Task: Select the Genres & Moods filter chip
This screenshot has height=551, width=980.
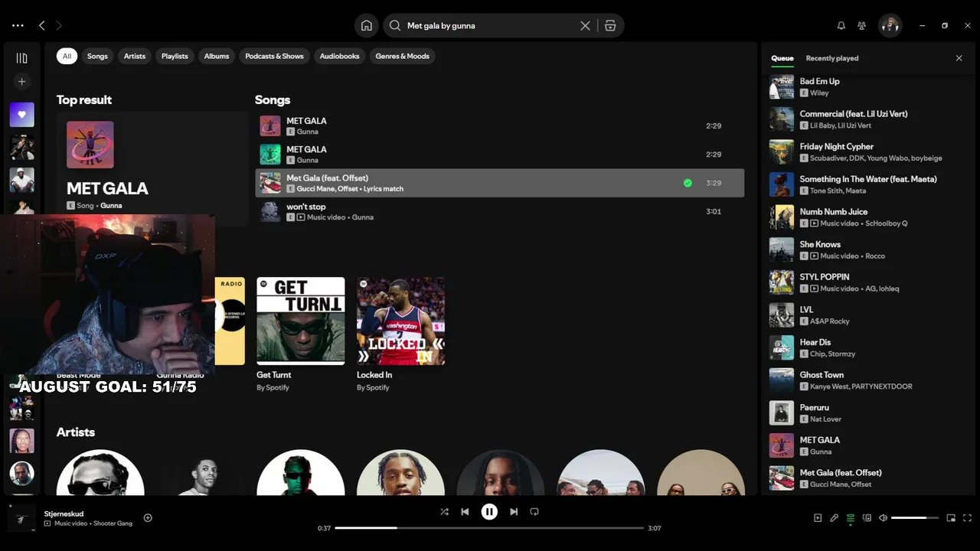Action: click(x=403, y=56)
